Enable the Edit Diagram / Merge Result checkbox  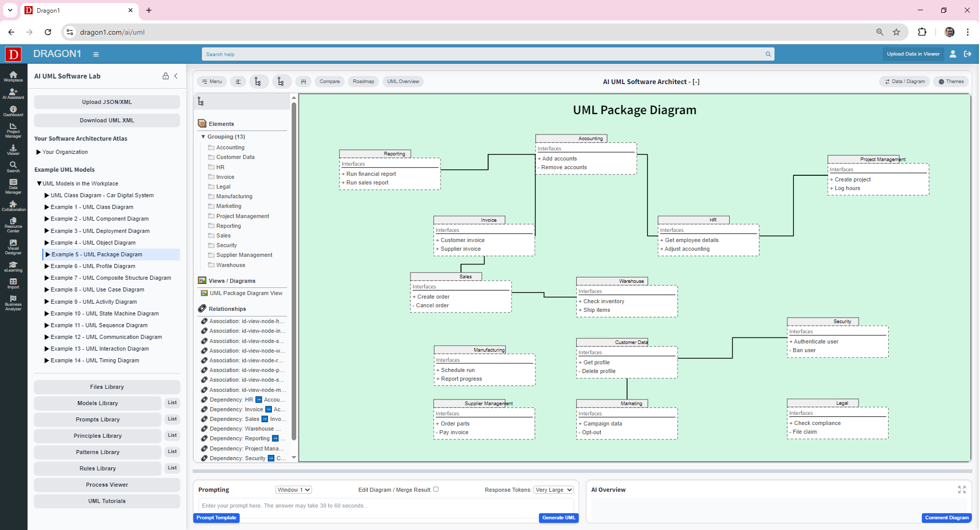pos(436,489)
